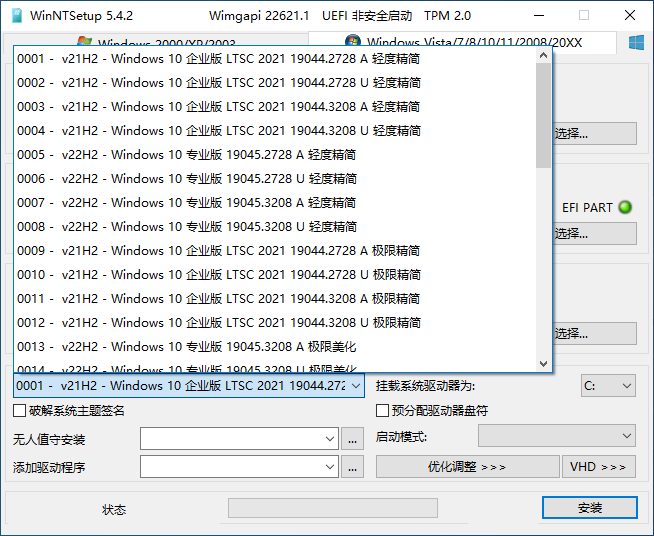Pick entry 0012 LTSC 2021 19044.3208 U 极限精简
Screen dimensions: 654x536
click(275, 322)
